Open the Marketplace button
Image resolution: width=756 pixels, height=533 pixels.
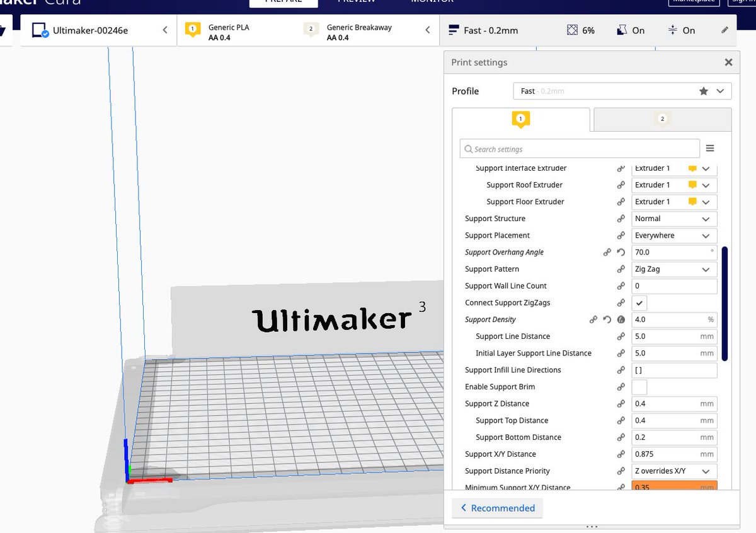[x=694, y=2]
